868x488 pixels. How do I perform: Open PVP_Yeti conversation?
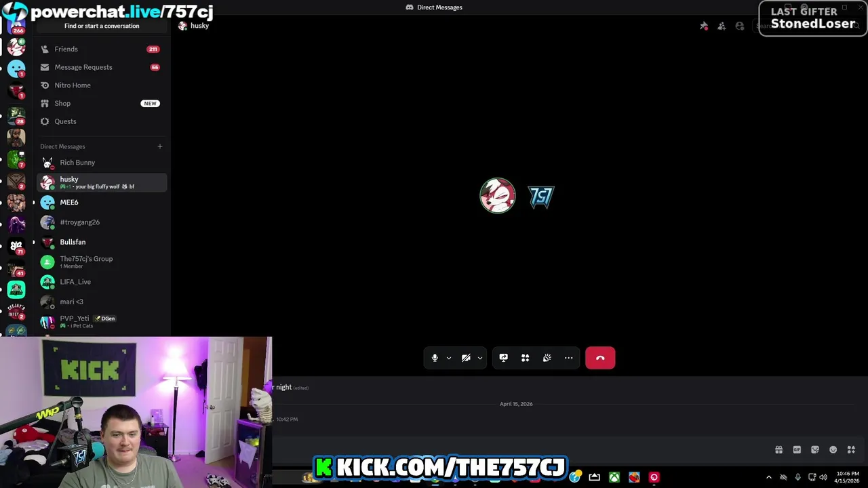click(x=100, y=321)
